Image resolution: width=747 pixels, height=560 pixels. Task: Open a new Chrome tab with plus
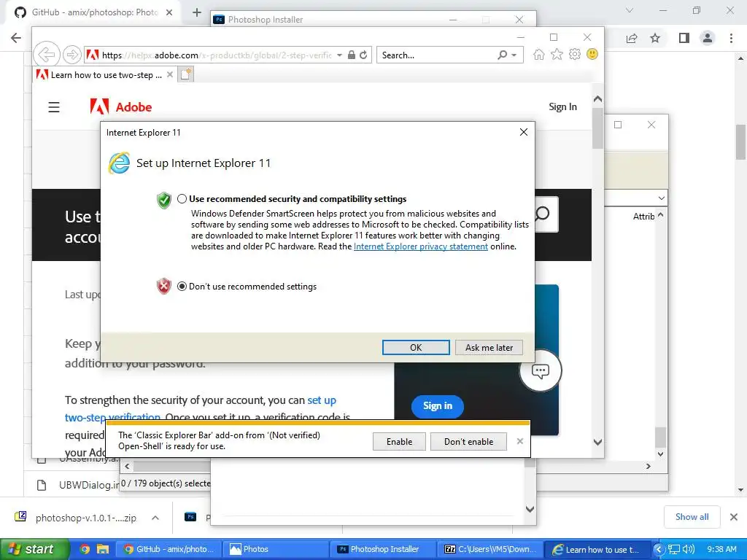tap(197, 13)
